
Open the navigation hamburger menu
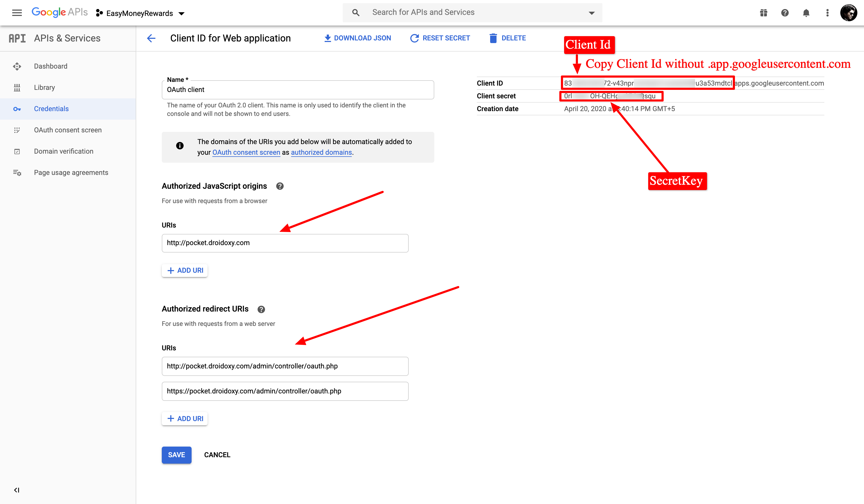click(16, 13)
